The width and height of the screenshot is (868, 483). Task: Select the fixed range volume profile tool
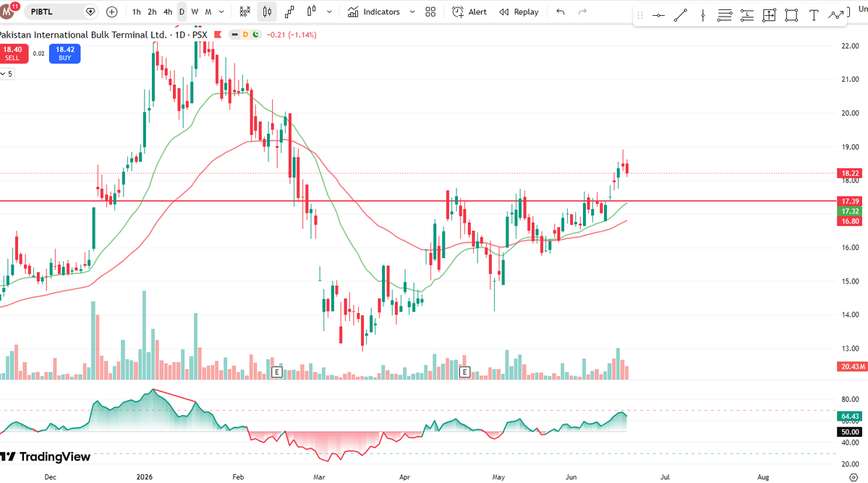click(747, 16)
